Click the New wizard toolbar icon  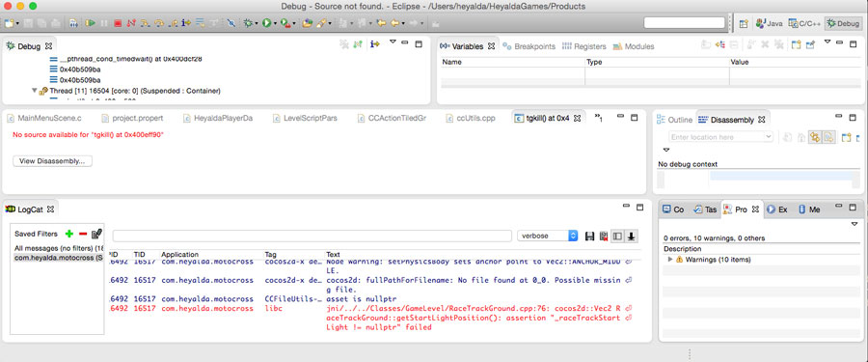pyautogui.click(x=9, y=23)
